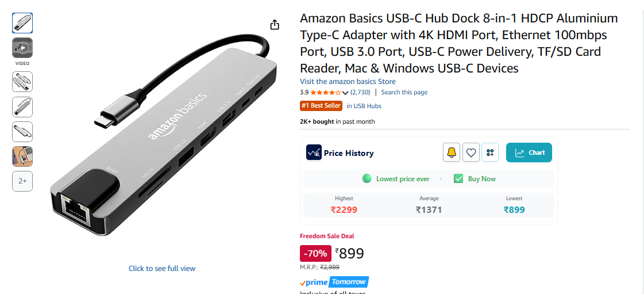Expand the 2+ more images thumbnail
The height and width of the screenshot is (294, 644).
tap(22, 181)
